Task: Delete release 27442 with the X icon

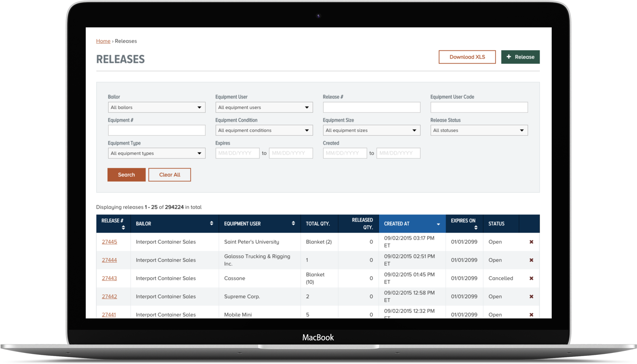Action: (531, 296)
